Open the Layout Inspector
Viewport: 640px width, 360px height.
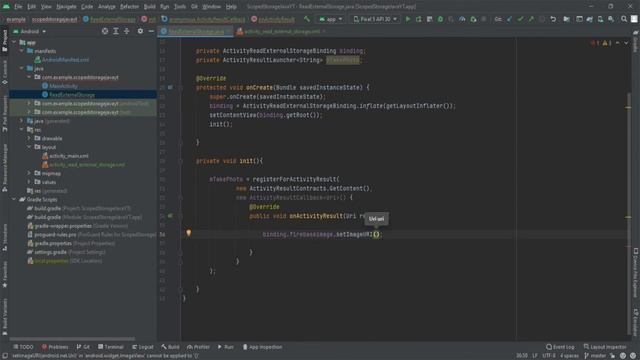click(x=605, y=347)
